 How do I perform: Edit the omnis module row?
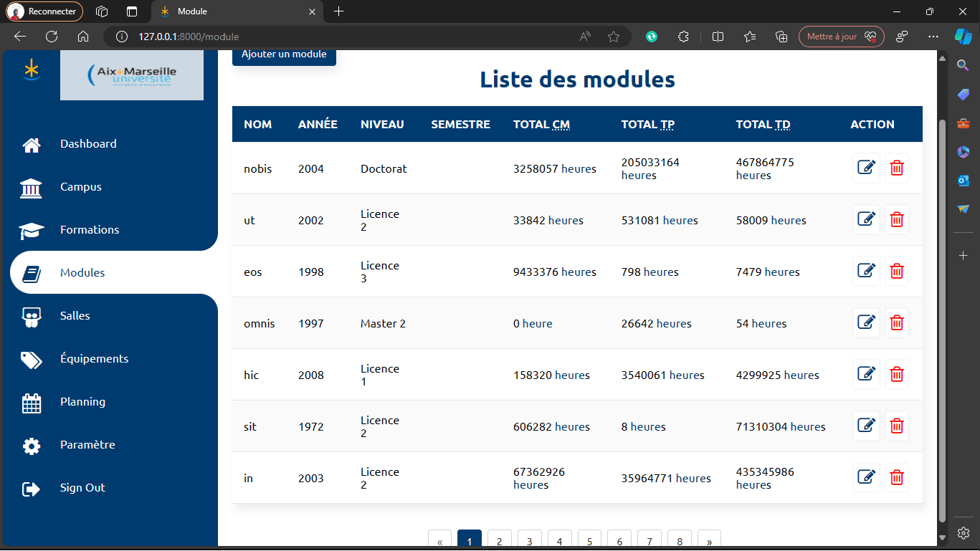pos(866,322)
